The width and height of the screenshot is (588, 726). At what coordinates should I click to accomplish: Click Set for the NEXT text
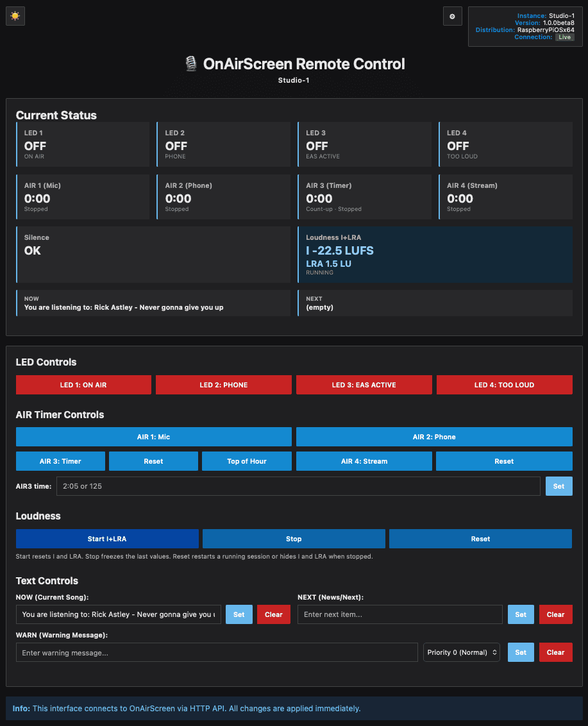coord(521,614)
